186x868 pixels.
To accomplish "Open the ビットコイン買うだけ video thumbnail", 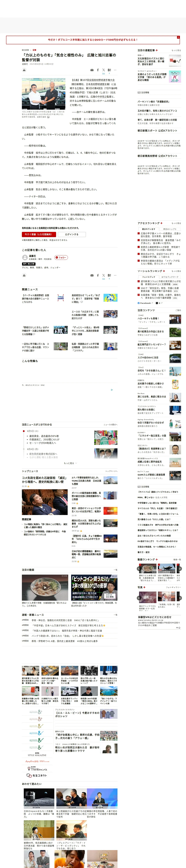I will pyautogui.click(x=94, y=588).
